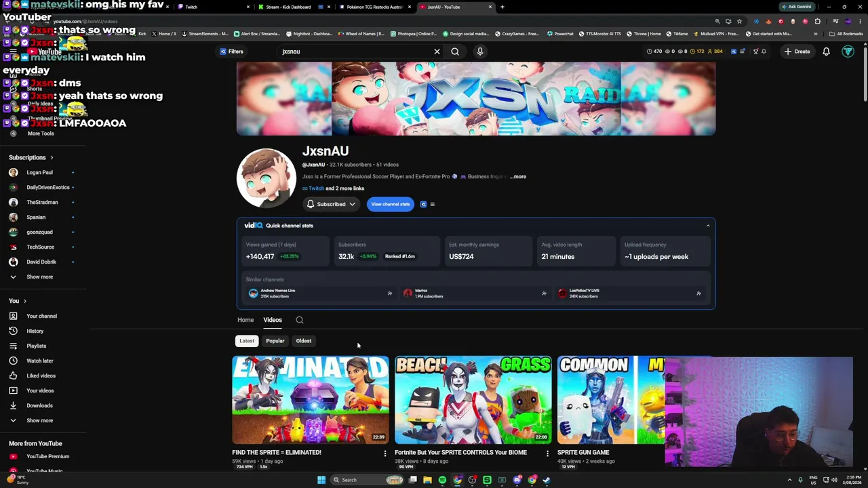Open Liked videos in sidebar

42,375
